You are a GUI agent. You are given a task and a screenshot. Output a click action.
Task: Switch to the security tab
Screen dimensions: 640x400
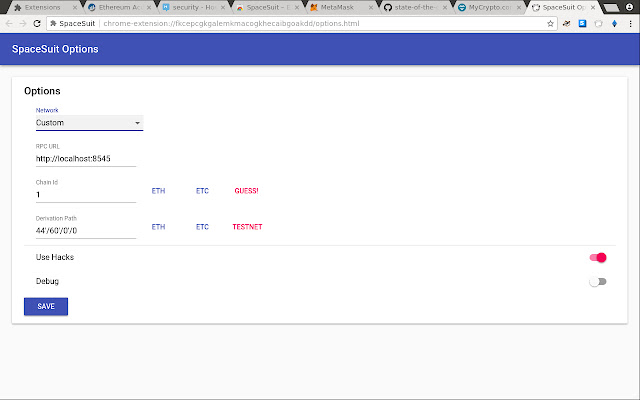coord(193,7)
